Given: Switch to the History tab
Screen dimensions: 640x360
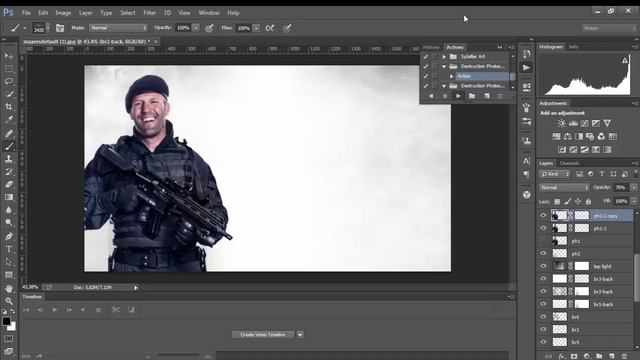Looking at the screenshot, I should (x=431, y=47).
